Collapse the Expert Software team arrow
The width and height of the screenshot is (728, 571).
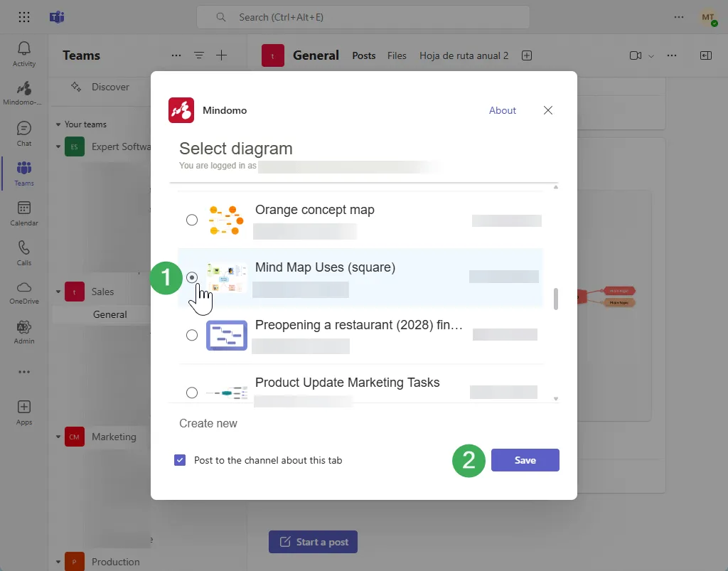pos(58,146)
